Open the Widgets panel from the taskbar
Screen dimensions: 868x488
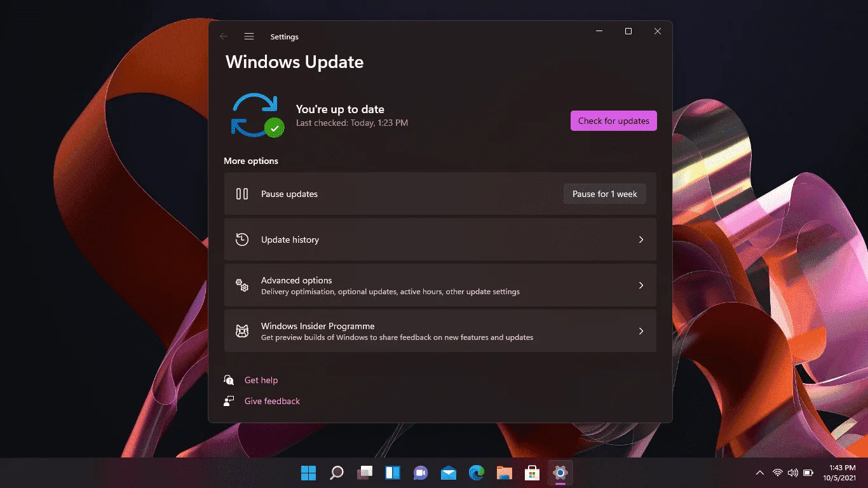click(393, 473)
